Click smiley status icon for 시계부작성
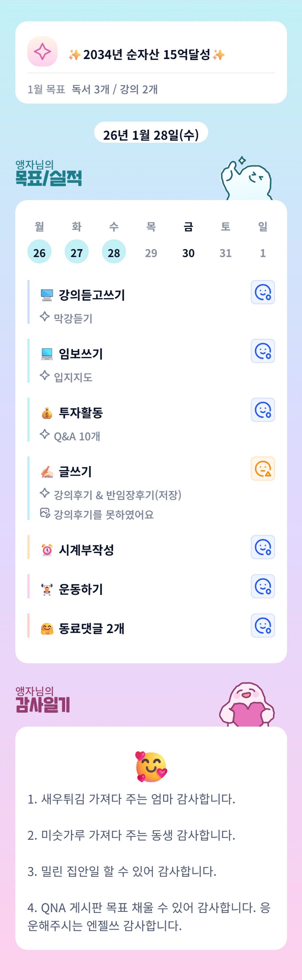Image resolution: width=302 pixels, height=980 pixels. 263,547
